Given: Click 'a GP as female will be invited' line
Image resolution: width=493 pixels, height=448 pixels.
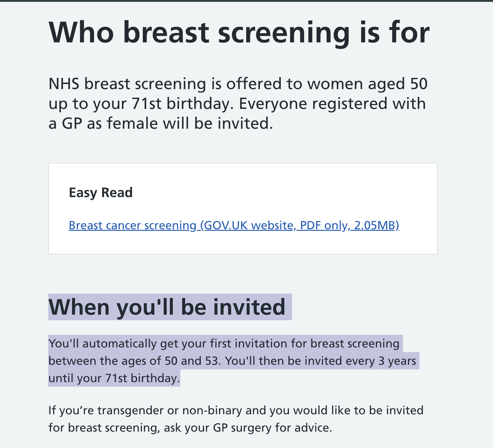Looking at the screenshot, I should point(161,123).
